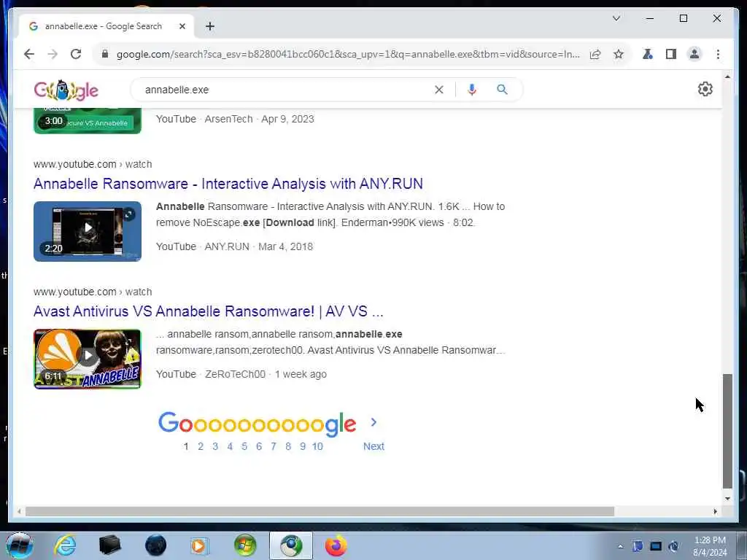
Task: Open the 3:00 ArsenTech video thumbnail
Action: tap(88, 121)
